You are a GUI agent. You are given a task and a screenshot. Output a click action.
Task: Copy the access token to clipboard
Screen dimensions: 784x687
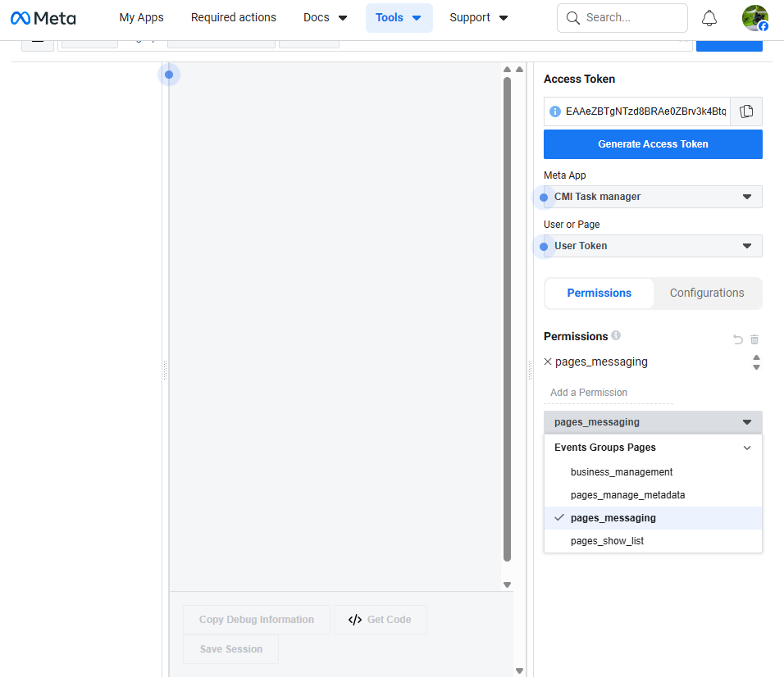point(746,111)
